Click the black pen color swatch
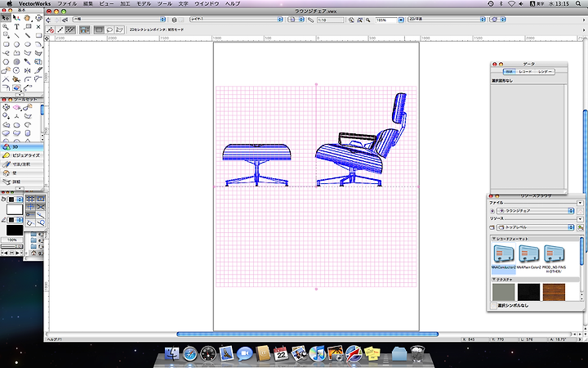Screen dimensions: 588x368 (15, 230)
